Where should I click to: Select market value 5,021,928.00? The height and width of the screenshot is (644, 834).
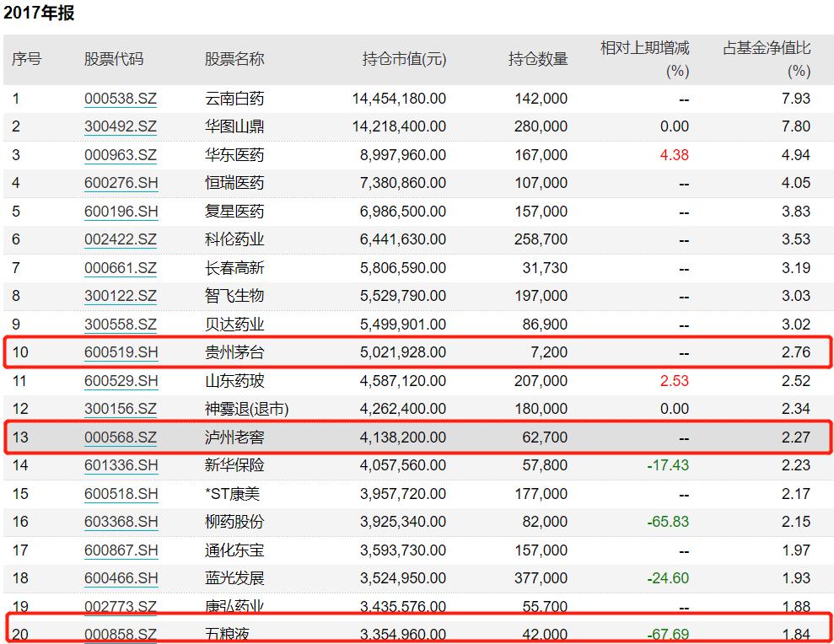(x=403, y=352)
